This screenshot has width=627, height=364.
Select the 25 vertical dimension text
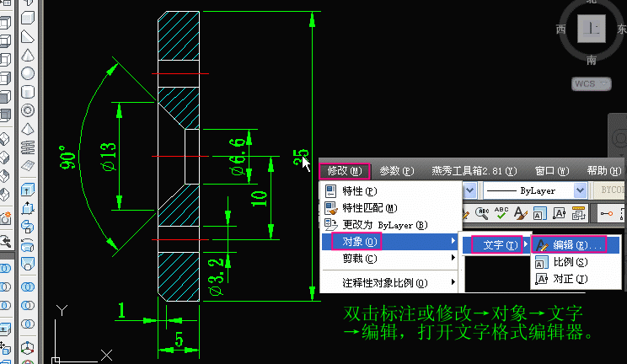click(301, 157)
